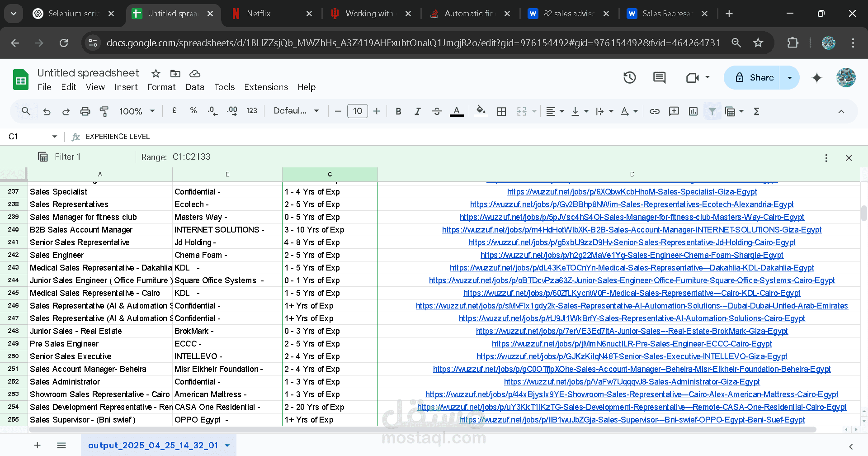Open version history clock icon
Screen dimensions: 868x456
point(629,78)
